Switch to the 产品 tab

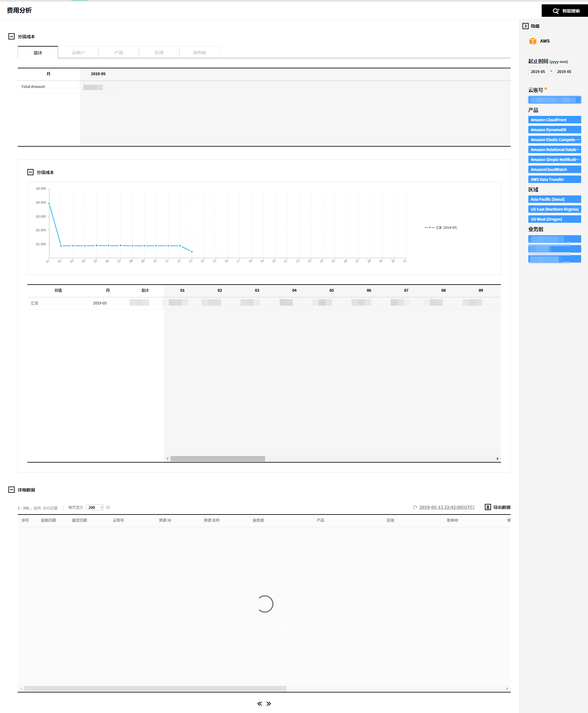click(118, 53)
